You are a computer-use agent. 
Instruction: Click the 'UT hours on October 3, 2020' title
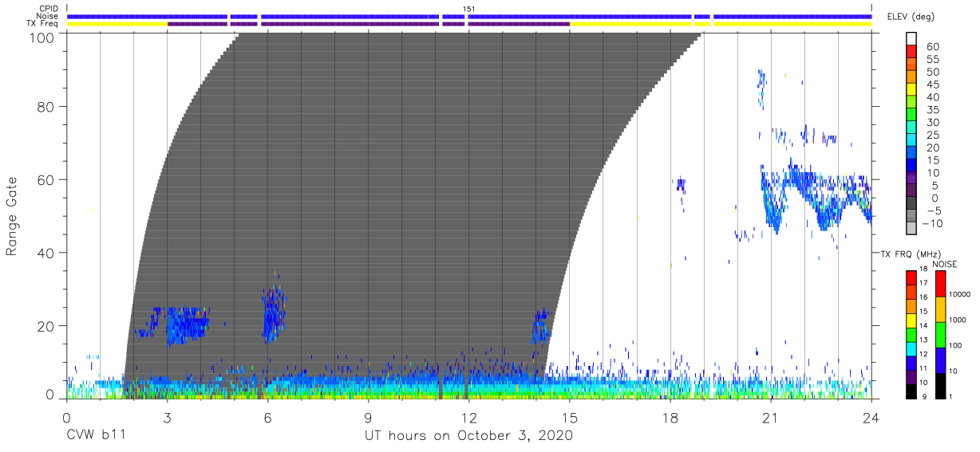point(468,436)
